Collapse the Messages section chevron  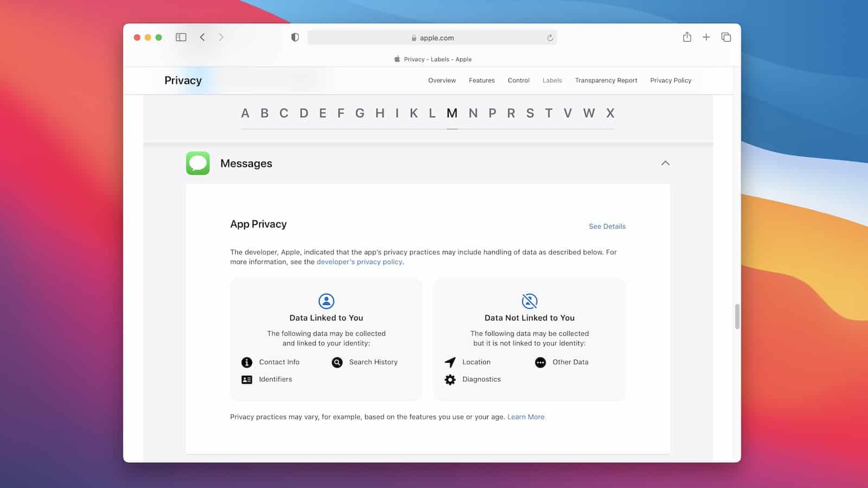pyautogui.click(x=666, y=163)
